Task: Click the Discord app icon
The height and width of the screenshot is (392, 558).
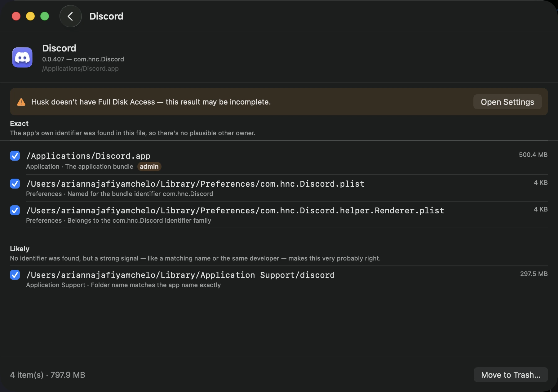Action: click(22, 57)
